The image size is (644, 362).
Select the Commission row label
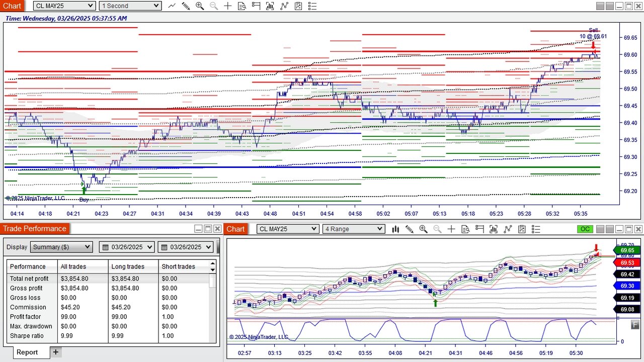point(28,307)
